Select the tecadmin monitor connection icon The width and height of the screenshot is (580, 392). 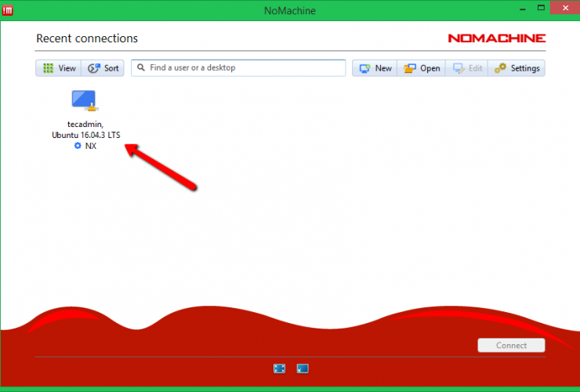click(x=84, y=100)
